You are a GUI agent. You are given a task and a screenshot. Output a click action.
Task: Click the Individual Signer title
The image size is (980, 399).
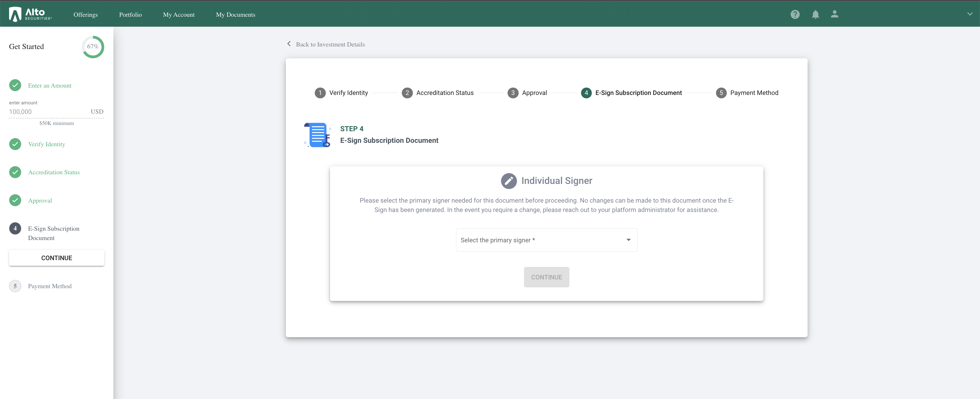tap(557, 181)
